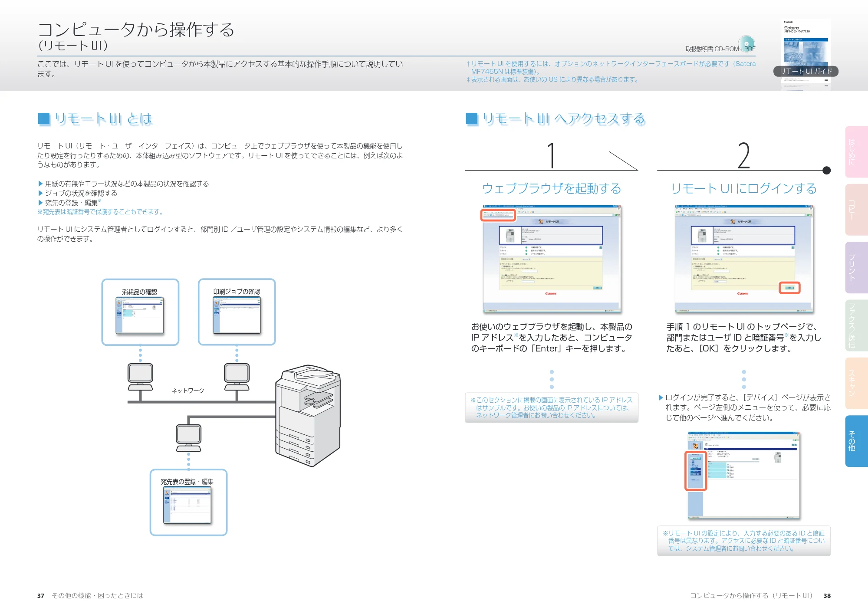Click the triangle bullet before 用紙の有無やエラー状況
Screen dimensions: 868x614
coord(40,184)
